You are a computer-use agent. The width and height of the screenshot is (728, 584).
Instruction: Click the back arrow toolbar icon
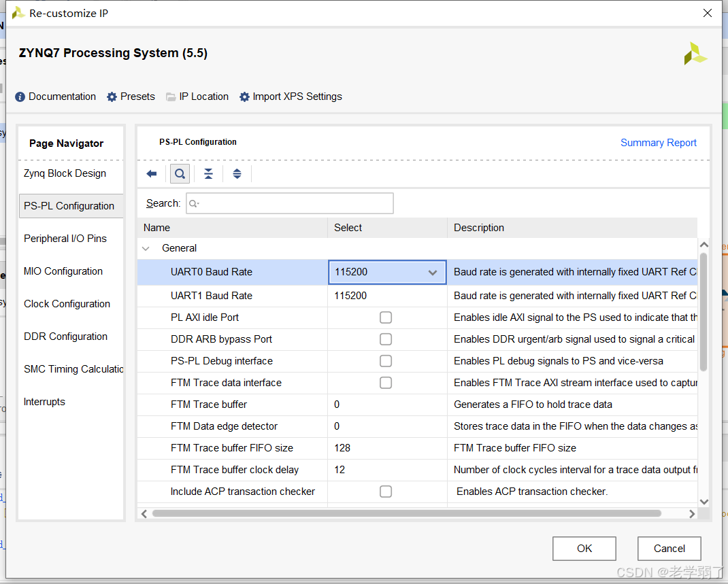pos(151,174)
